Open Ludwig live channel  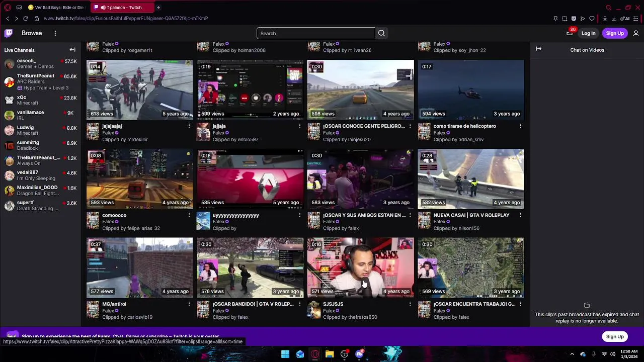point(40,130)
